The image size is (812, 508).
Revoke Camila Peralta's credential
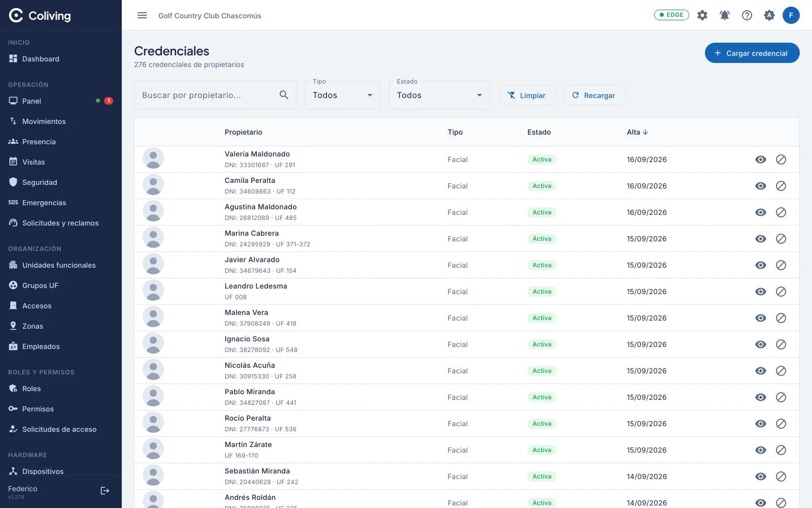pos(781,186)
